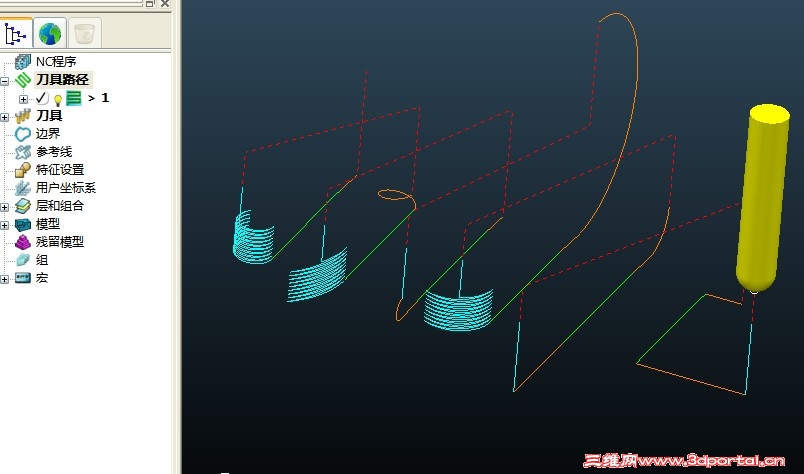Expand toolpath 1 entry
This screenshot has width=804, height=474.
click(23, 99)
